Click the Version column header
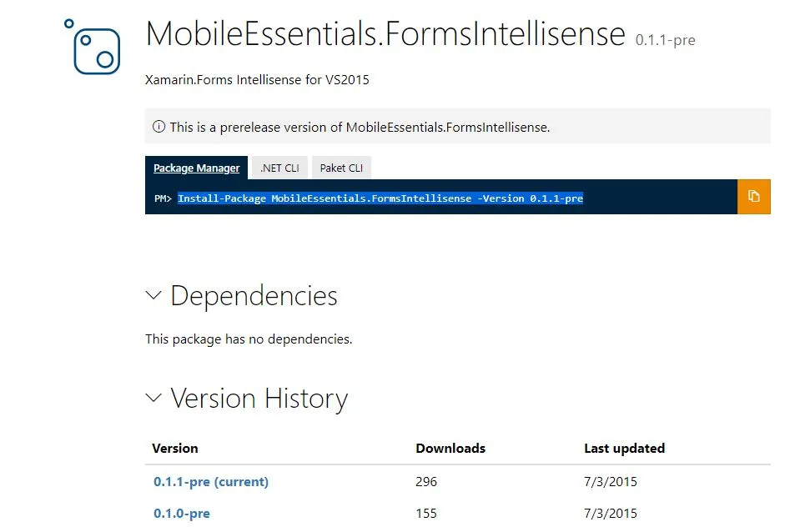 click(x=175, y=449)
